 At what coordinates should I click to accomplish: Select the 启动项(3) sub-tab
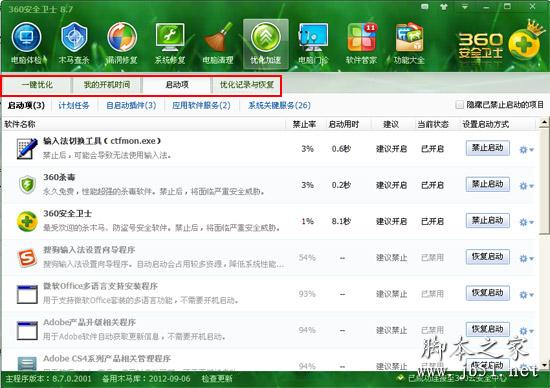pyautogui.click(x=27, y=105)
